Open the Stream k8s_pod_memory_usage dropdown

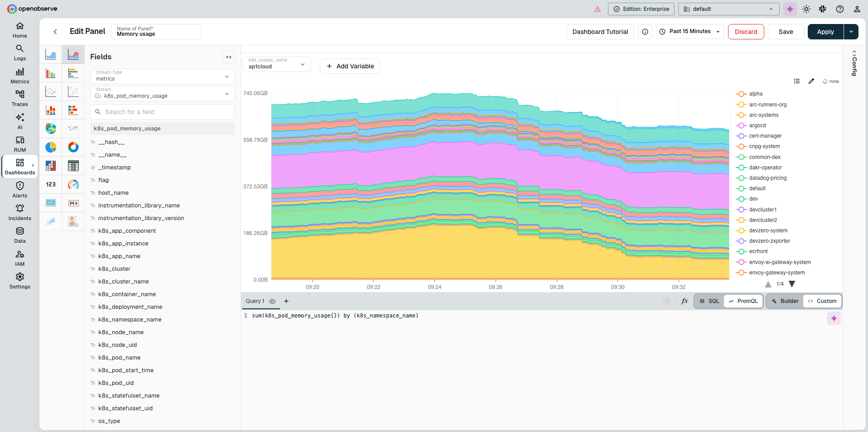[162, 93]
